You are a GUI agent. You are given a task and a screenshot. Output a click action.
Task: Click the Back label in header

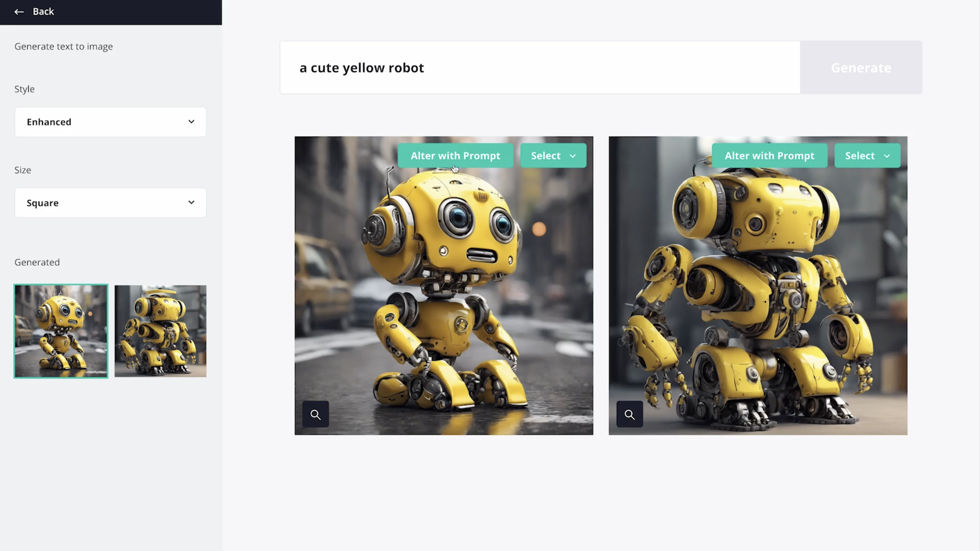click(x=43, y=11)
